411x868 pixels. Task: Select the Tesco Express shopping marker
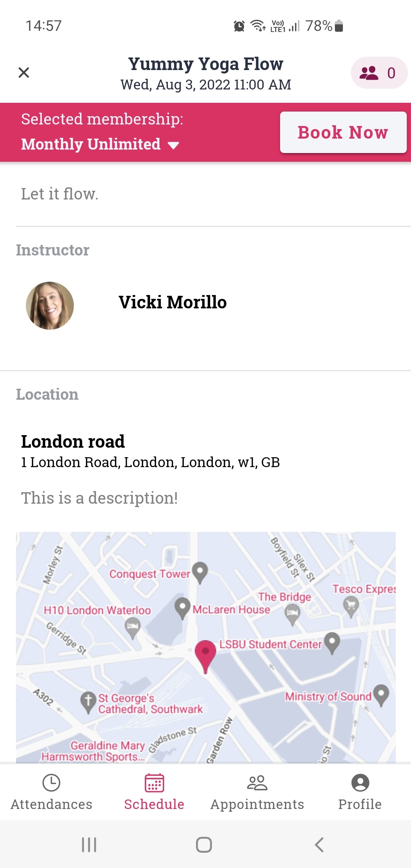point(351,605)
